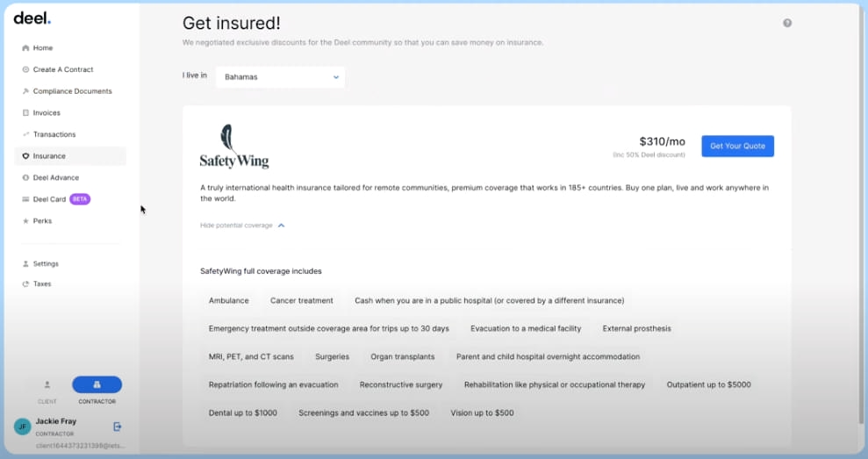Image resolution: width=868 pixels, height=459 pixels.
Task: Click the Vision up to $500 tag
Action: [482, 413]
